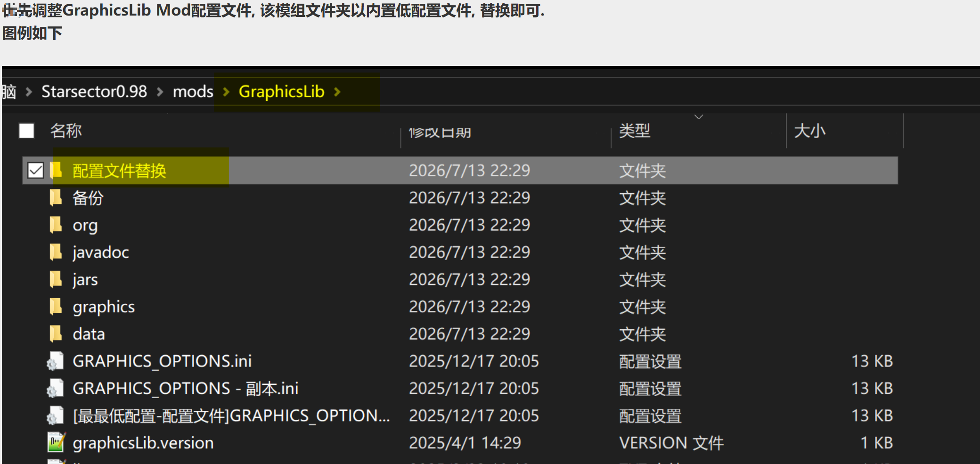Select the 备份 folder
980x464 pixels.
88,198
